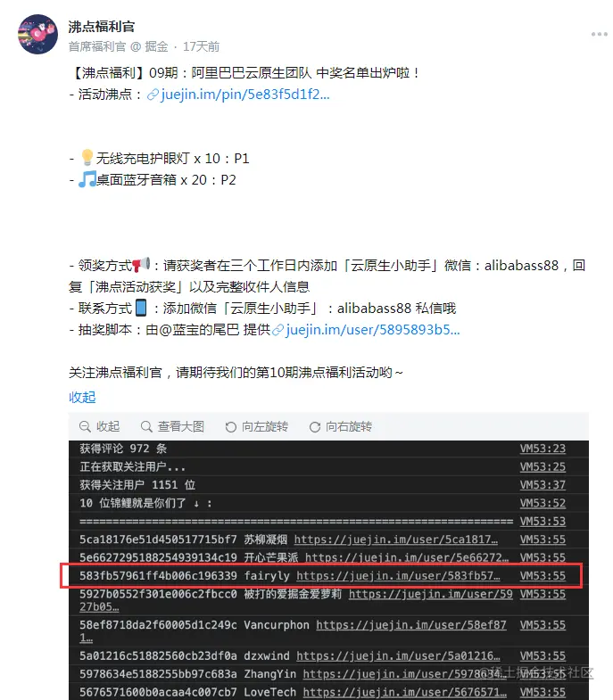The width and height of the screenshot is (613, 700).
Task: Click the VM53:23 source reference
Action: pos(543,449)
